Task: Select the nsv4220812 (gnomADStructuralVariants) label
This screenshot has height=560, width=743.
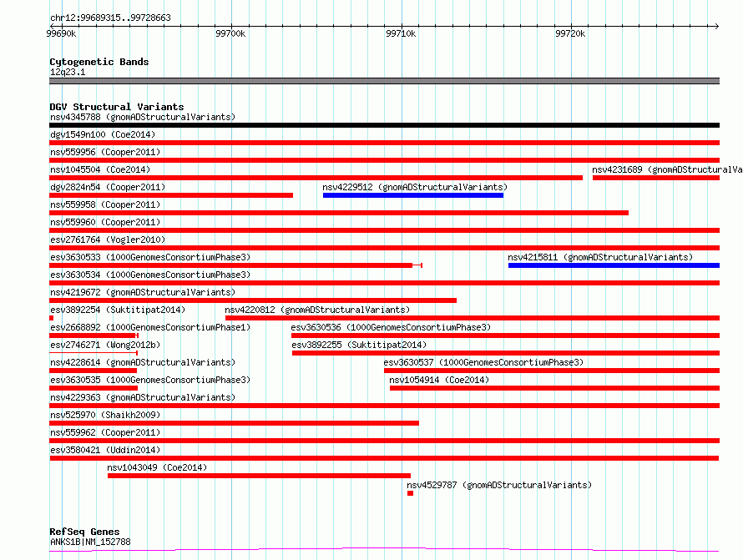Action: click(317, 310)
